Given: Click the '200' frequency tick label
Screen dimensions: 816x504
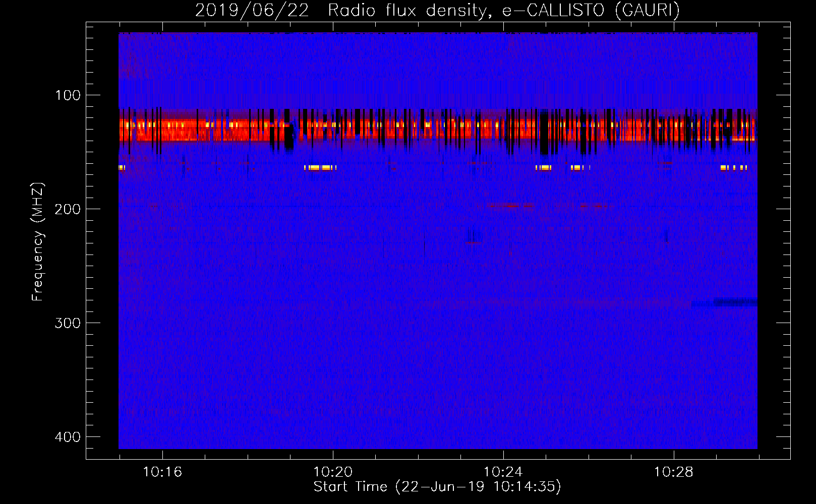Looking at the screenshot, I should (x=68, y=209).
